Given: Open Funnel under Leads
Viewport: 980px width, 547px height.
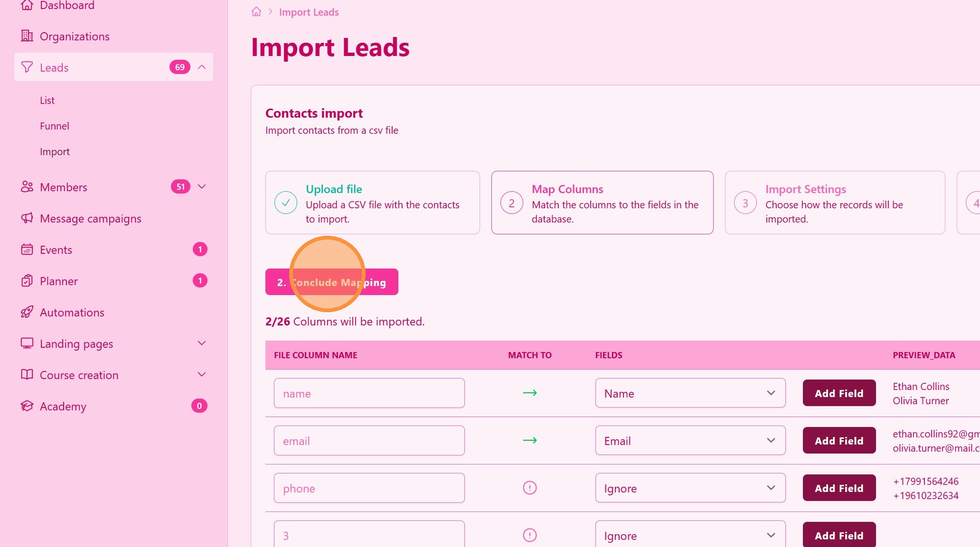Looking at the screenshot, I should [x=55, y=126].
